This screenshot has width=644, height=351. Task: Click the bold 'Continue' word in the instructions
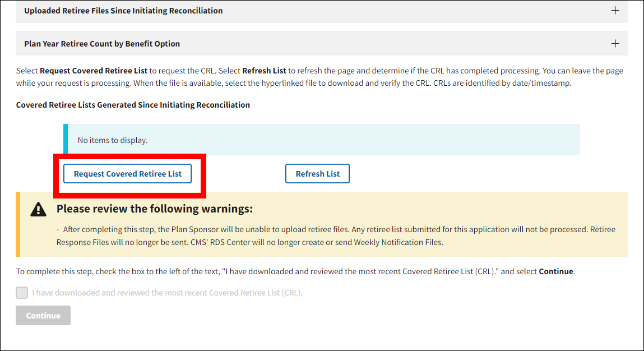[x=555, y=271]
